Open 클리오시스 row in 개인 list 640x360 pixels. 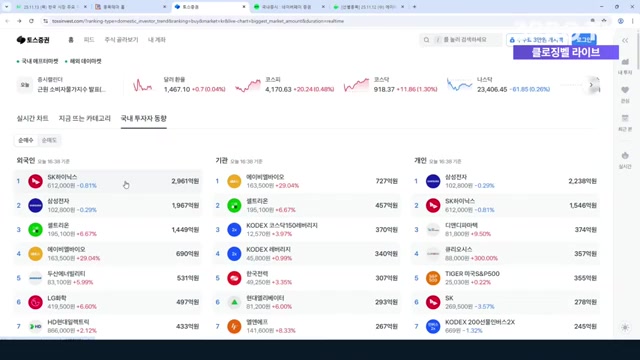[x=506, y=254]
